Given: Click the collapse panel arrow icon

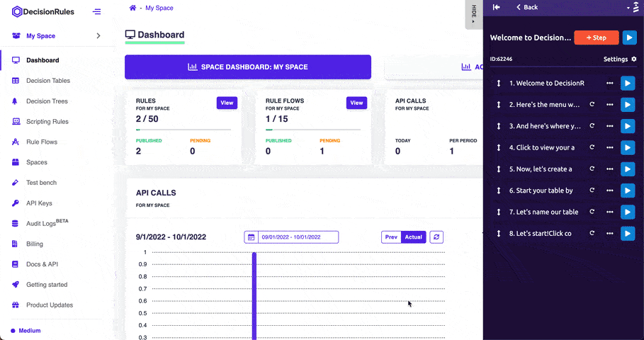Looking at the screenshot, I should pyautogui.click(x=496, y=7).
